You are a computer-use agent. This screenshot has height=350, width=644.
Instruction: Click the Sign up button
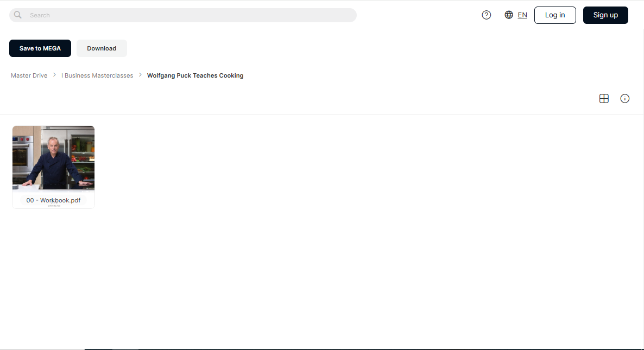coord(605,15)
